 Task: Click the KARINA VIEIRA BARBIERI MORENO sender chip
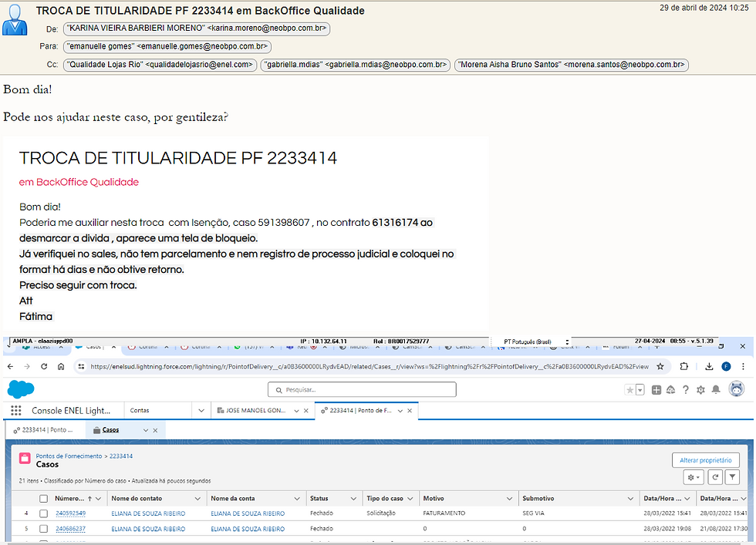tap(197, 29)
